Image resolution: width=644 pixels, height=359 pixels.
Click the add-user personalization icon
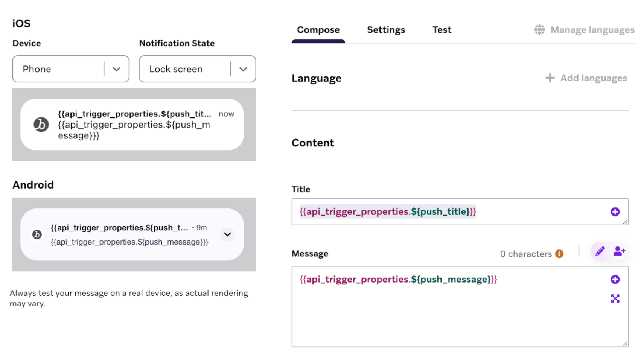619,251
